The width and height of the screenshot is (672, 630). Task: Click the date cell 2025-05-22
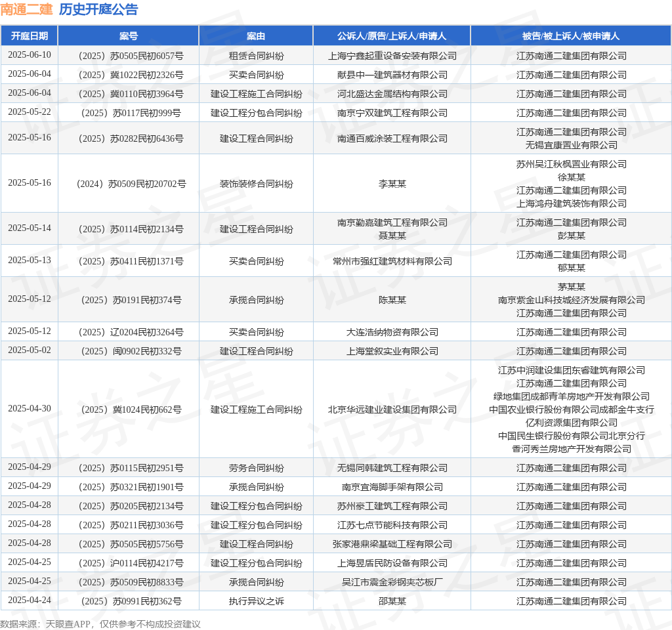[29, 112]
